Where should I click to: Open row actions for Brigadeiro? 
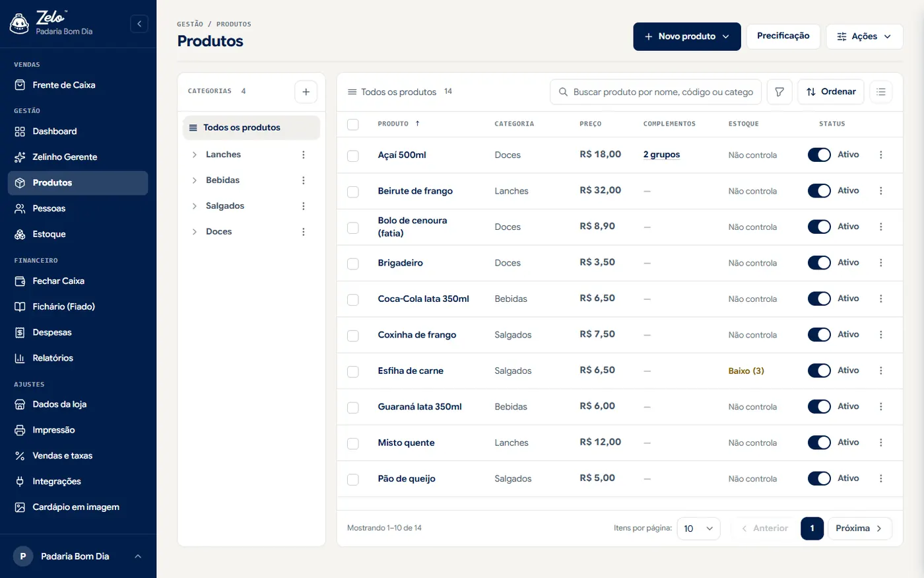click(881, 262)
